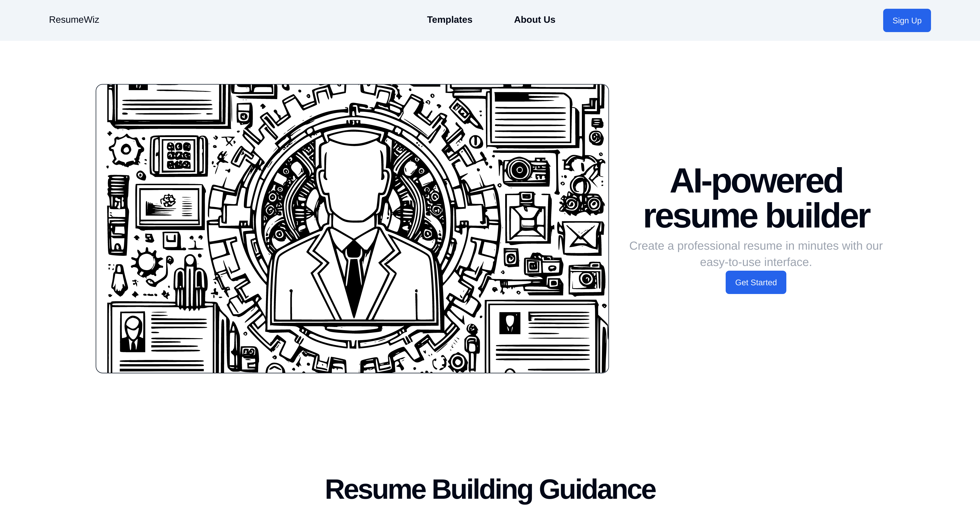Click the Get Started button
The height and width of the screenshot is (511, 980).
pyautogui.click(x=755, y=282)
